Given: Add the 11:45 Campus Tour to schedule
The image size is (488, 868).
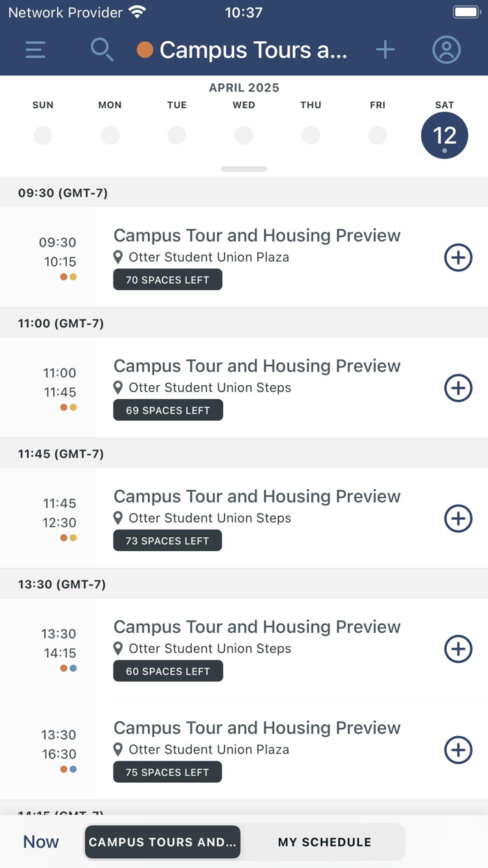Looking at the screenshot, I should (458, 518).
